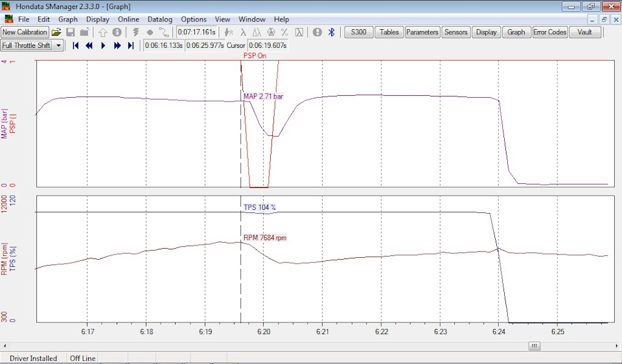Open the File menu
The height and width of the screenshot is (364, 622).
pyautogui.click(x=23, y=19)
